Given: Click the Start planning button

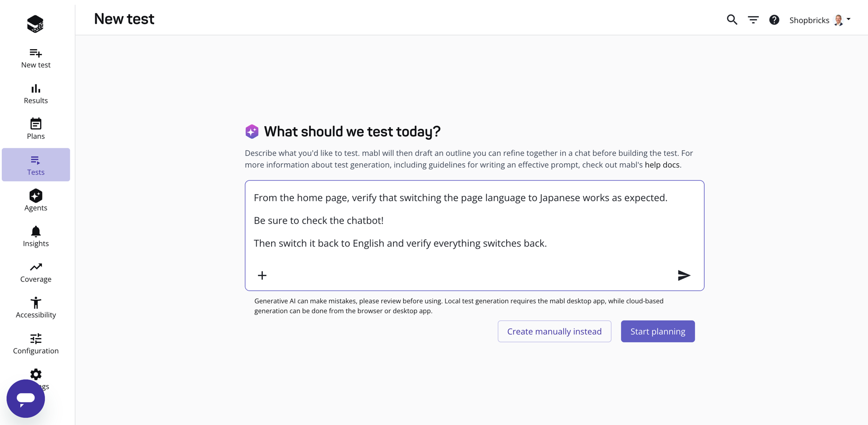Looking at the screenshot, I should pos(658,331).
